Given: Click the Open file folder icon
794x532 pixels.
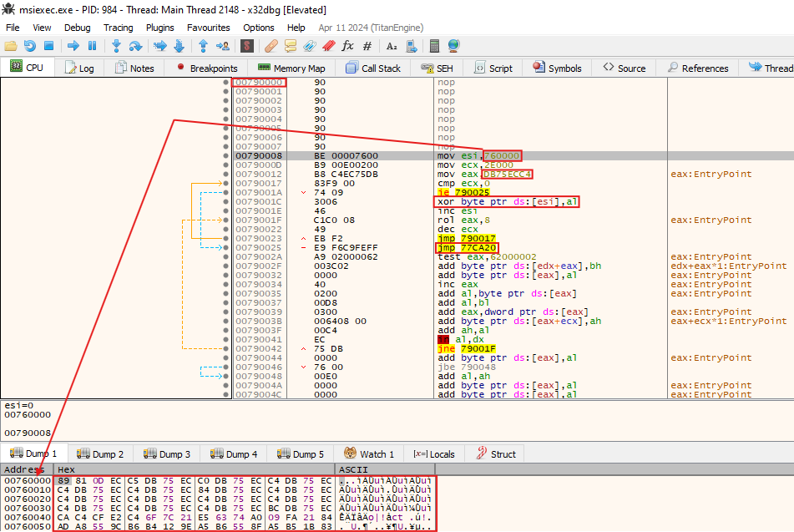Looking at the screenshot, I should [x=11, y=46].
